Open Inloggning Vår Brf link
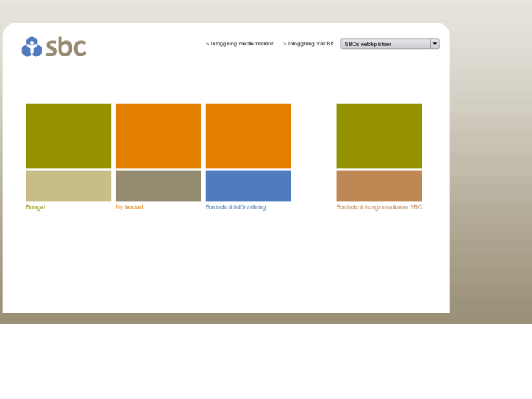This screenshot has height=399, width=532. click(x=308, y=44)
